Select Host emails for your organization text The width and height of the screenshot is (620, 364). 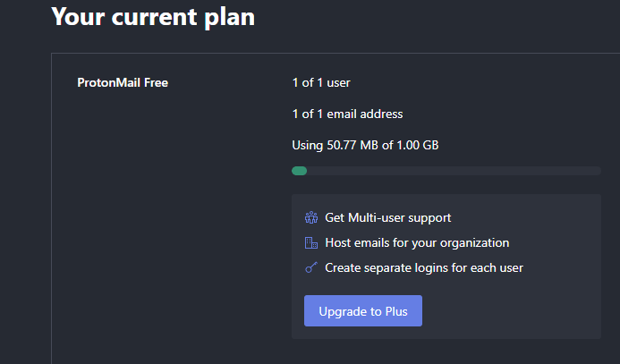pos(417,242)
